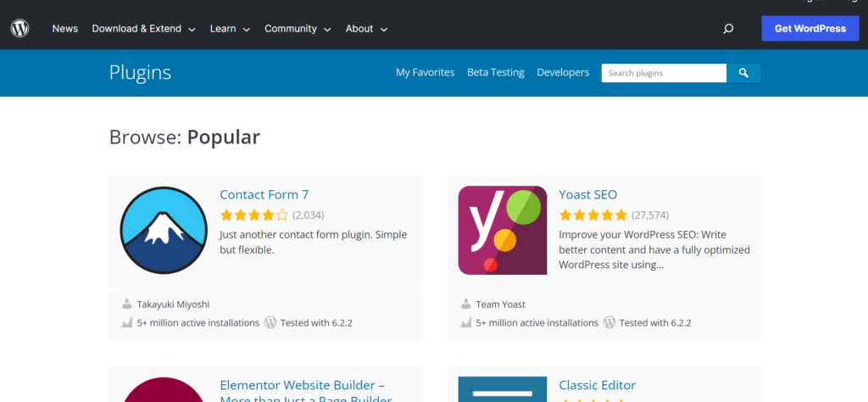
Task: Open the header search magnifier icon
Action: pos(728,29)
